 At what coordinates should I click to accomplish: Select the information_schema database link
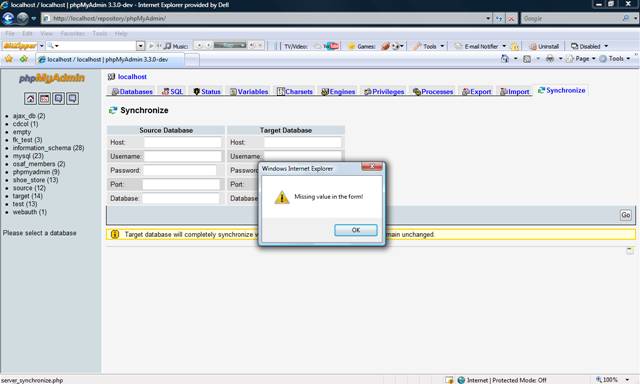(x=48, y=148)
